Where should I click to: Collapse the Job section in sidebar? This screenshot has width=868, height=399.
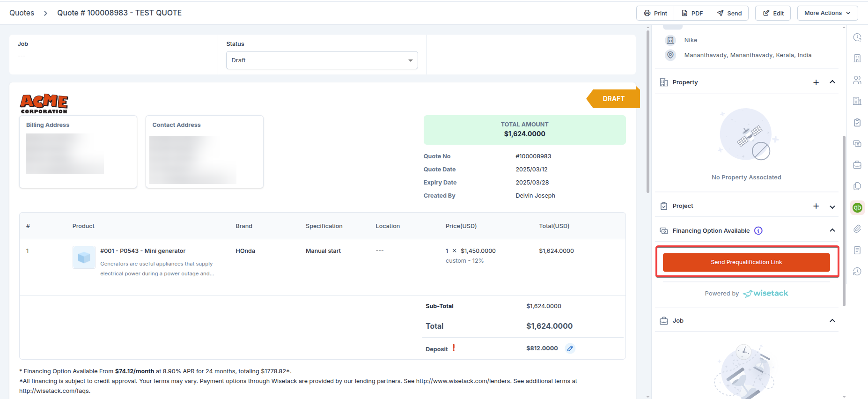click(832, 321)
